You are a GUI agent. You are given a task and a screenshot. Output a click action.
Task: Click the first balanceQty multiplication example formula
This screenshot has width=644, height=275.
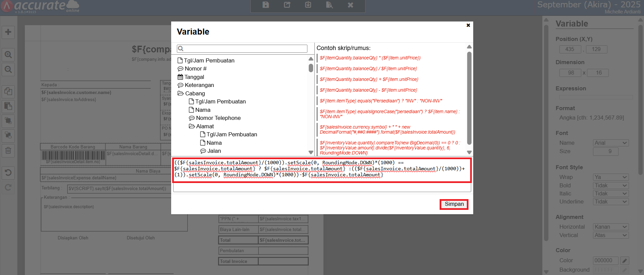pos(370,58)
